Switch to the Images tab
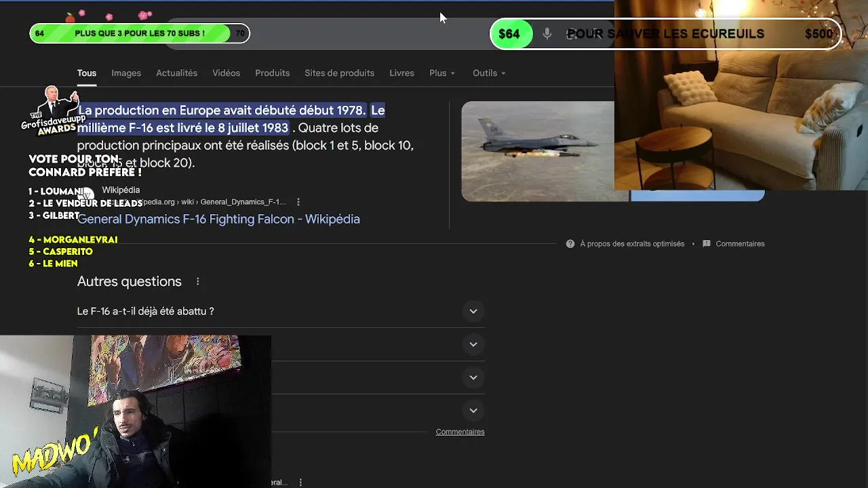Viewport: 868px width, 488px height. click(126, 73)
